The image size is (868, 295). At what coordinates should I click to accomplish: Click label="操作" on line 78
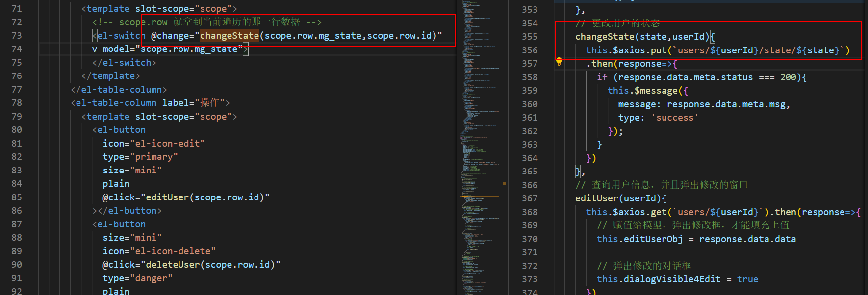click(194, 103)
